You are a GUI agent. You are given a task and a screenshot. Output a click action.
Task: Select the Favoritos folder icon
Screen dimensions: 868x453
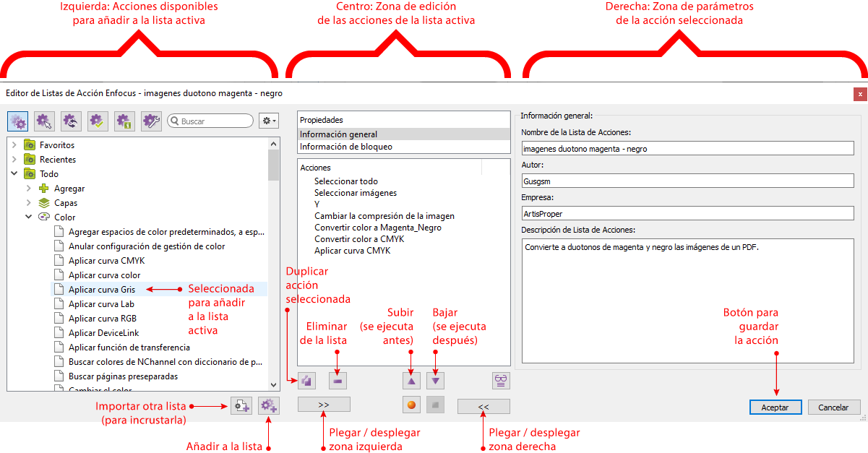(30, 145)
